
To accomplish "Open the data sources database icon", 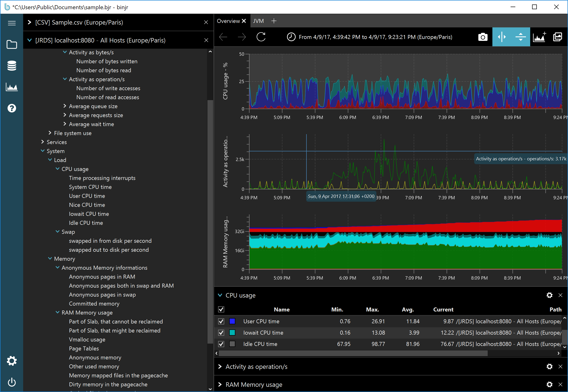I will [12, 66].
